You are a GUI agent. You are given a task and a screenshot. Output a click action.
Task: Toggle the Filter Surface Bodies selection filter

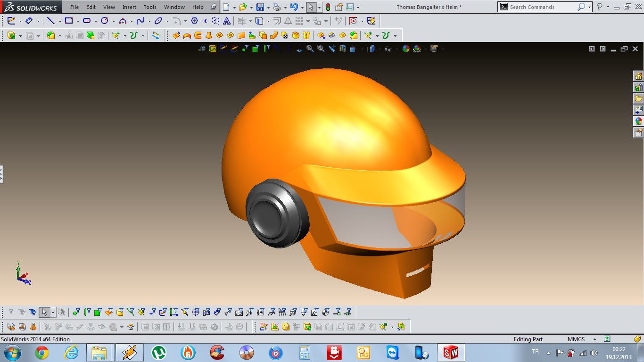[109, 312]
